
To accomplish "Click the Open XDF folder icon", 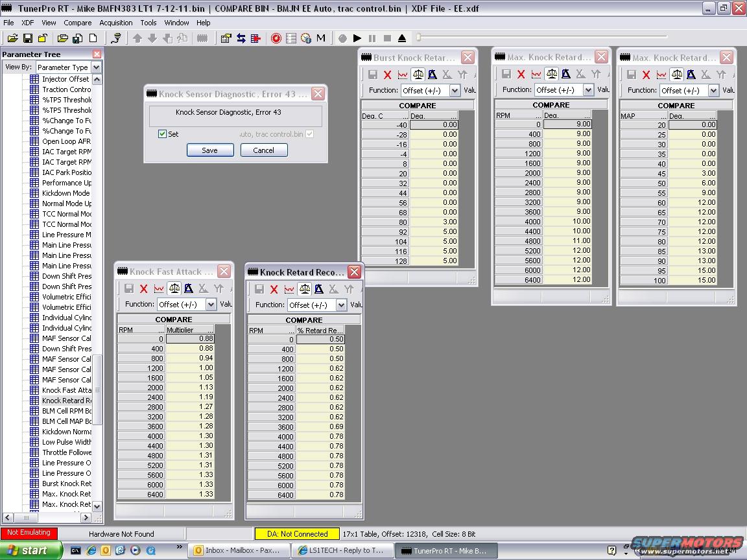I will 62,38.
